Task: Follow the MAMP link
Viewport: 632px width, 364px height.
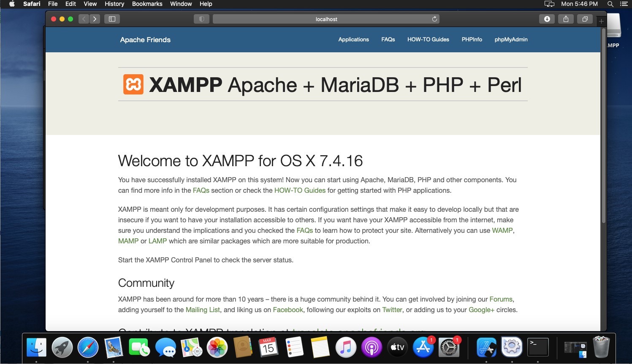Action: 128,241
